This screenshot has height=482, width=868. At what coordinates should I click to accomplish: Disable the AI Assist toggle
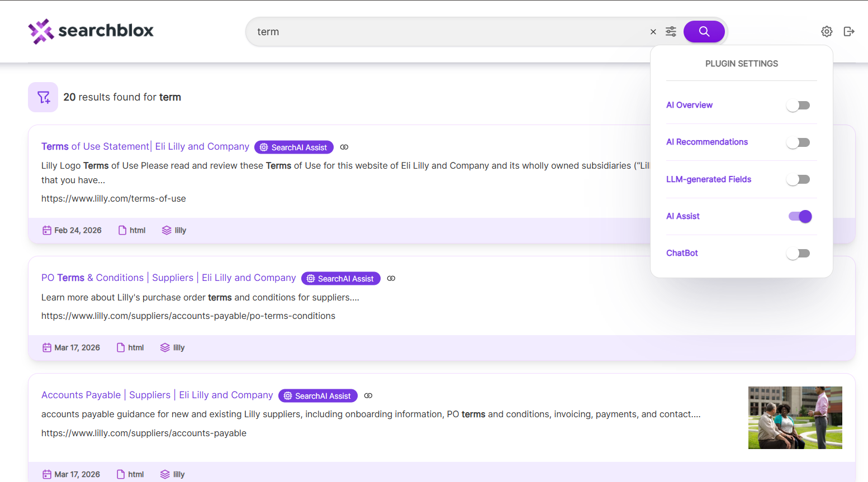click(800, 216)
